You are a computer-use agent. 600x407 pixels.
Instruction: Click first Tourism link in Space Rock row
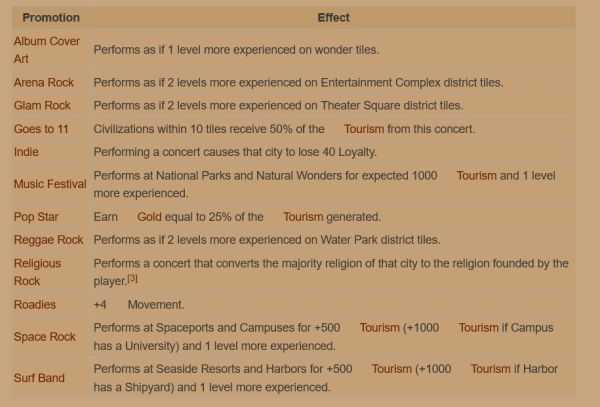pos(379,328)
